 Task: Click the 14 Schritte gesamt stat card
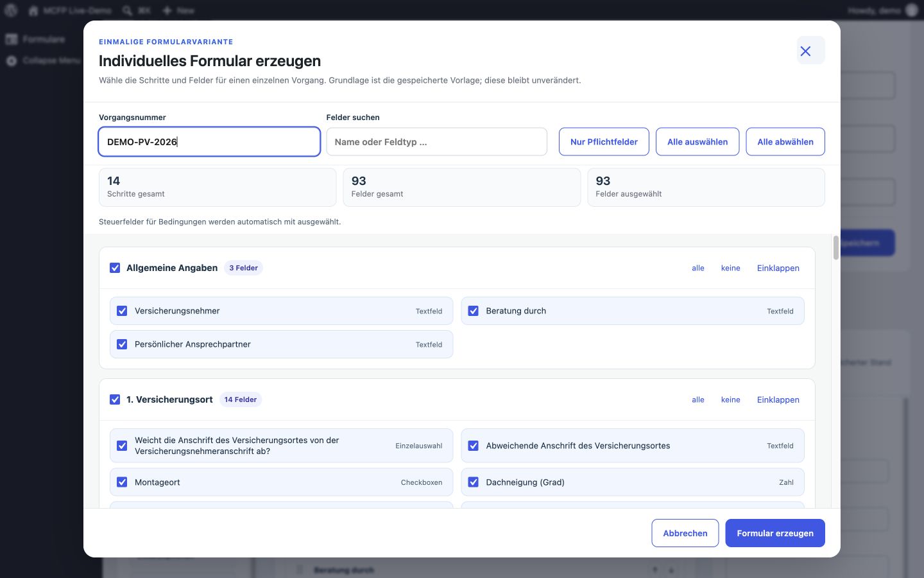tap(218, 188)
